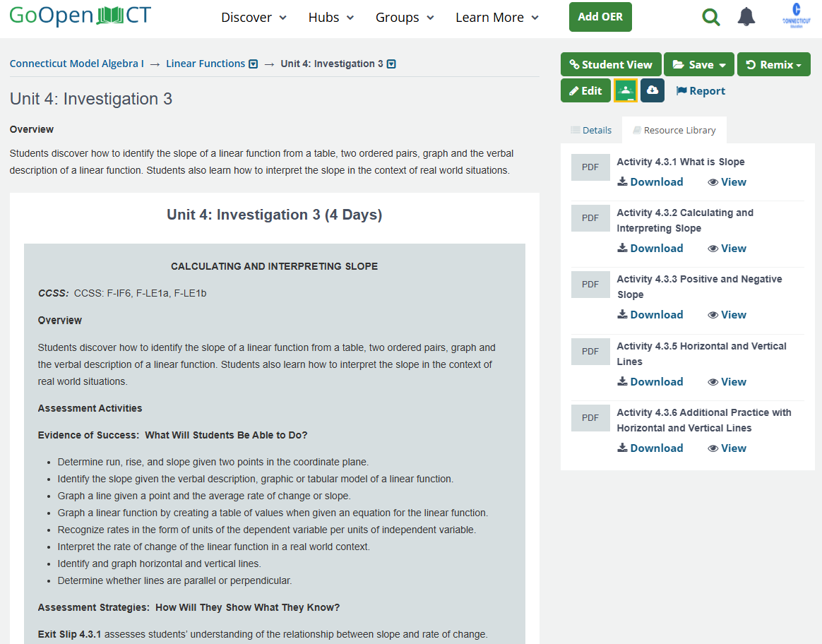This screenshot has height=644, width=822.
Task: Click the Add OER button
Action: [x=600, y=17]
